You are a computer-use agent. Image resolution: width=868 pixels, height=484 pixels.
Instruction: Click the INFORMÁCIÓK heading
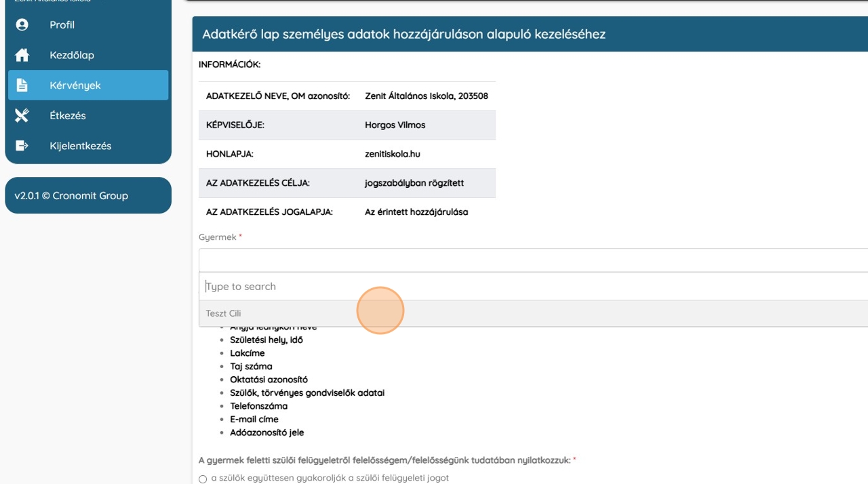click(230, 64)
